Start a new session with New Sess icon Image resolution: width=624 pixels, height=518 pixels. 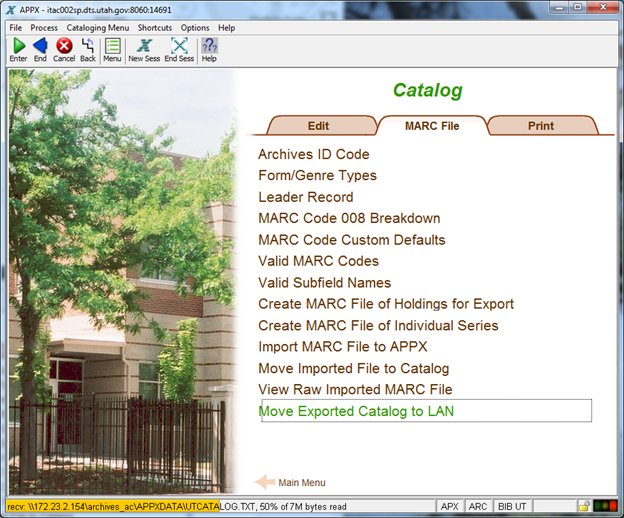[x=144, y=46]
